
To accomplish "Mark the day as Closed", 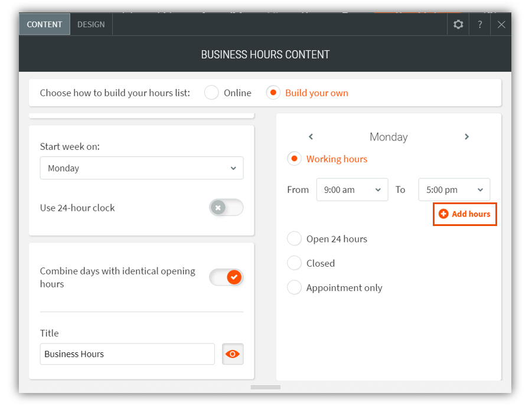I will click(x=294, y=263).
